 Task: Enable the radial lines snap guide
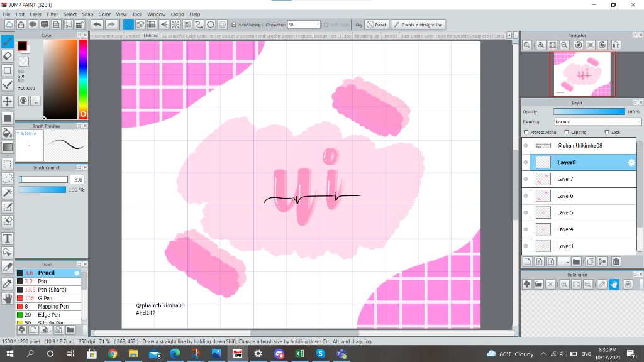point(175,25)
